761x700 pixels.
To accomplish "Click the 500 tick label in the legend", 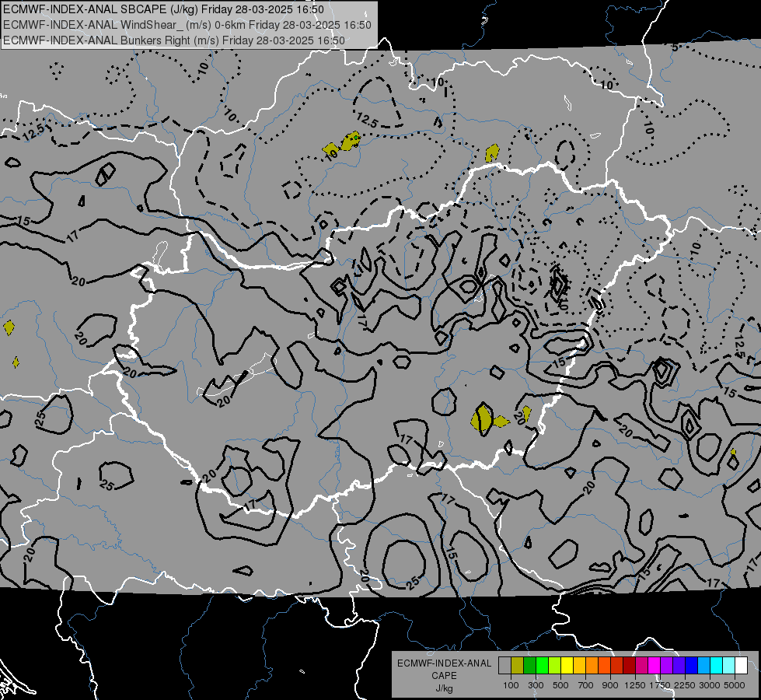I will [560, 685].
